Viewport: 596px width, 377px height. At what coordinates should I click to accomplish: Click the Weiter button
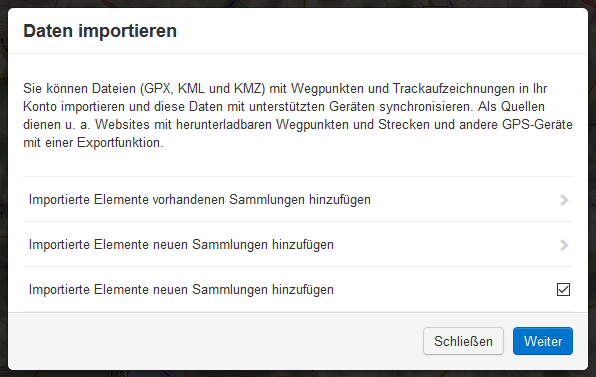[x=543, y=341]
